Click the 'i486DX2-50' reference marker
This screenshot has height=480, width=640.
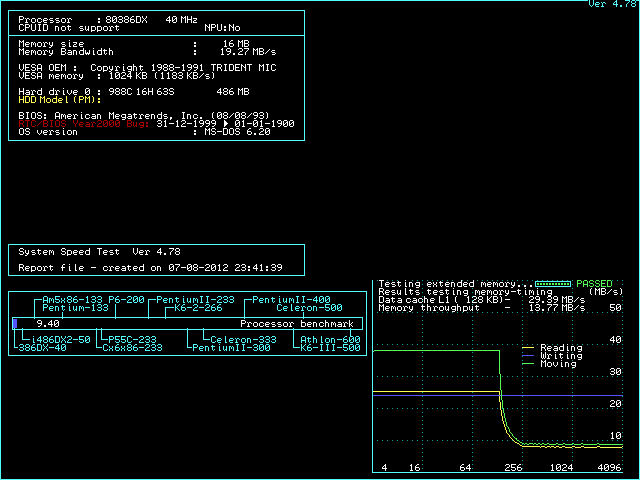[60, 340]
